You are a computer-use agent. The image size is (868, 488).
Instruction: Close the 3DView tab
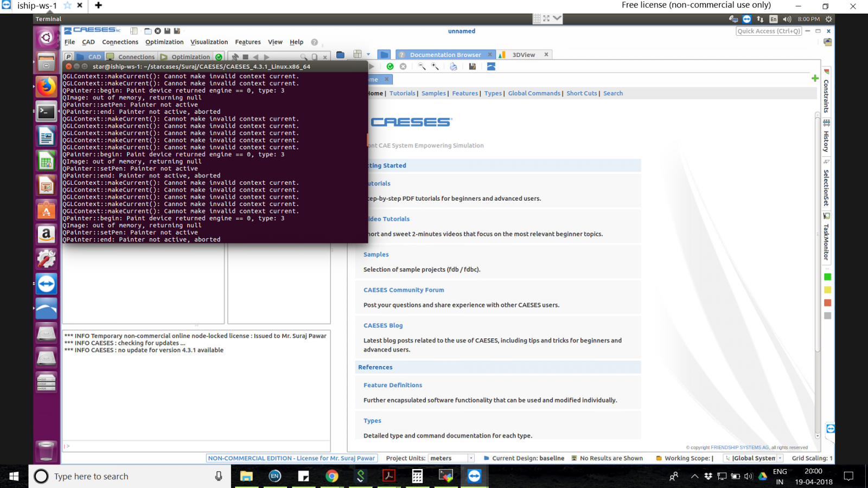[x=546, y=54]
